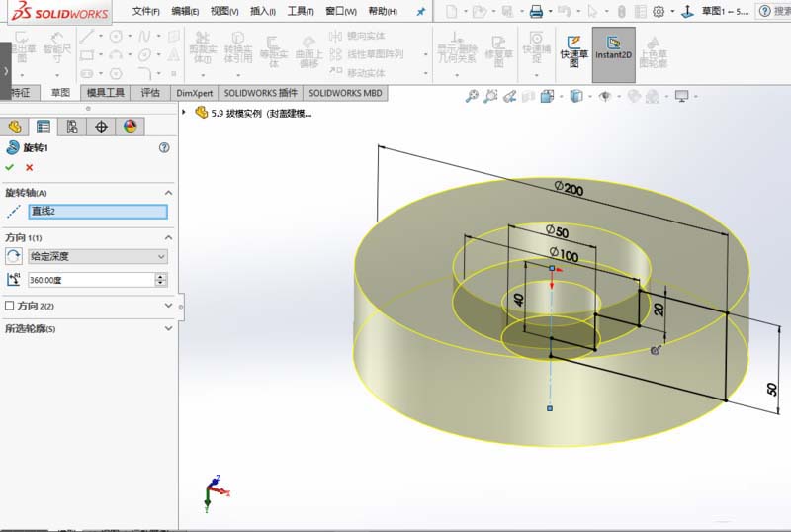
Task: Click the View Settings monitor icon
Action: [681, 96]
